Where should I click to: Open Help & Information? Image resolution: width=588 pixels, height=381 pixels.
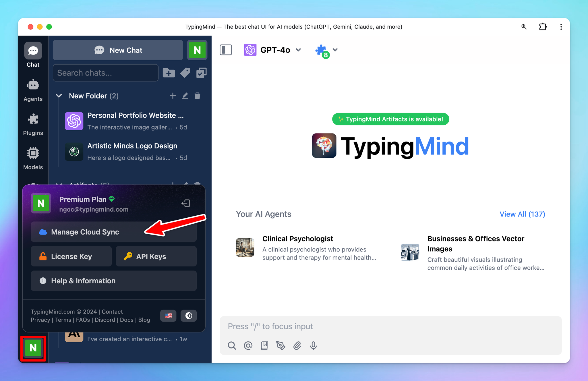[114, 281]
